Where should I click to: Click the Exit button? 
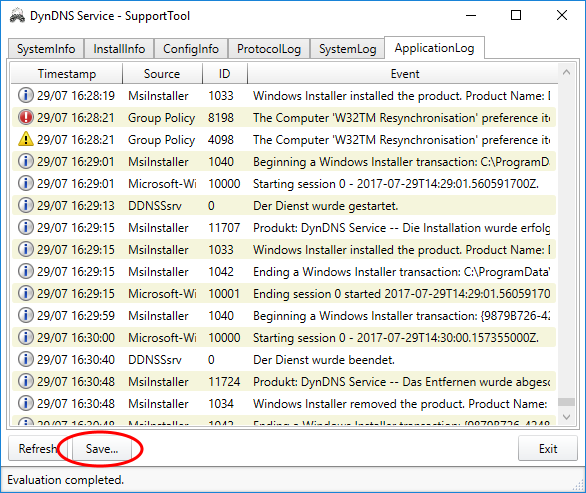click(548, 449)
